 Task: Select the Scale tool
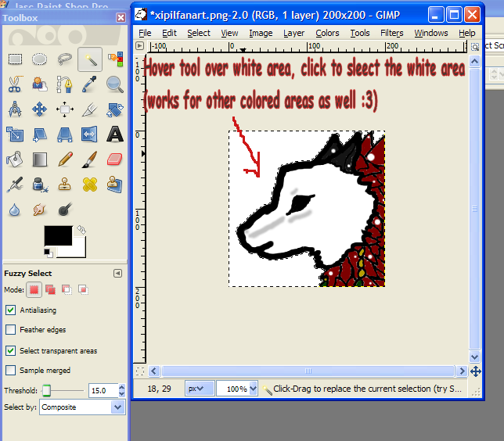[15, 134]
